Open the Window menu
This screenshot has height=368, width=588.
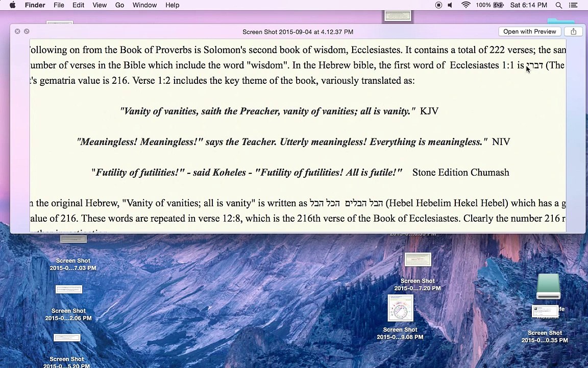pos(144,5)
